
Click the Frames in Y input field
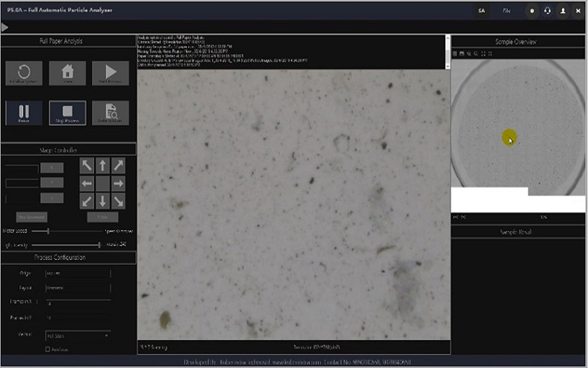[x=78, y=318]
